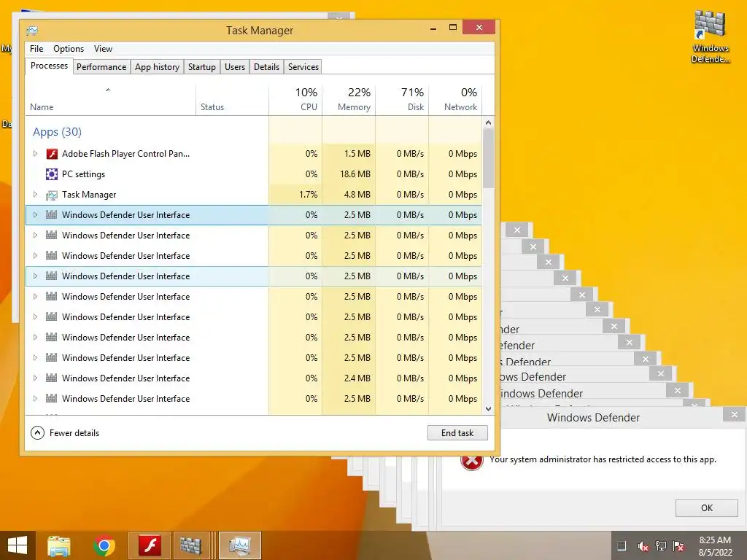
Task: Click the End task button
Action: (x=457, y=433)
